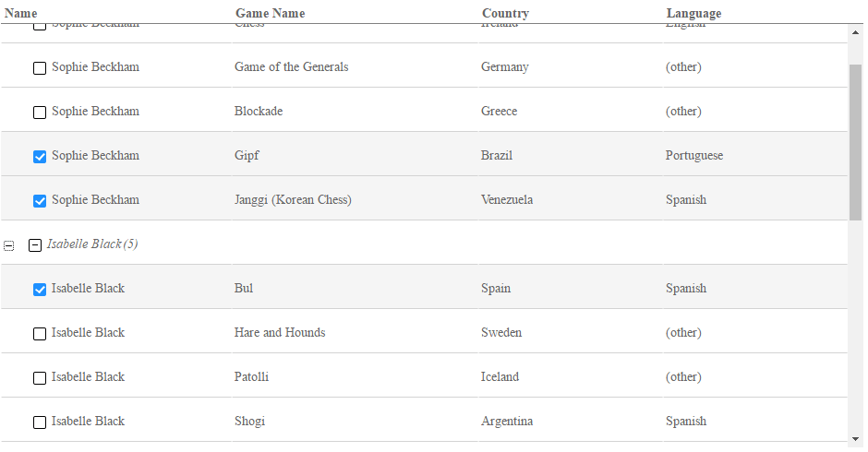This screenshot has width=868, height=452.
Task: Click the vertical scrollbar thumb
Action: (855, 142)
